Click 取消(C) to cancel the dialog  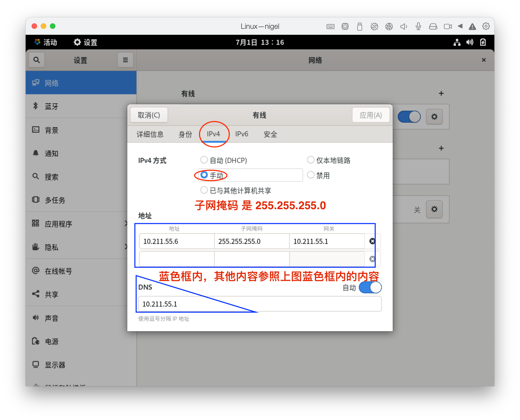149,115
